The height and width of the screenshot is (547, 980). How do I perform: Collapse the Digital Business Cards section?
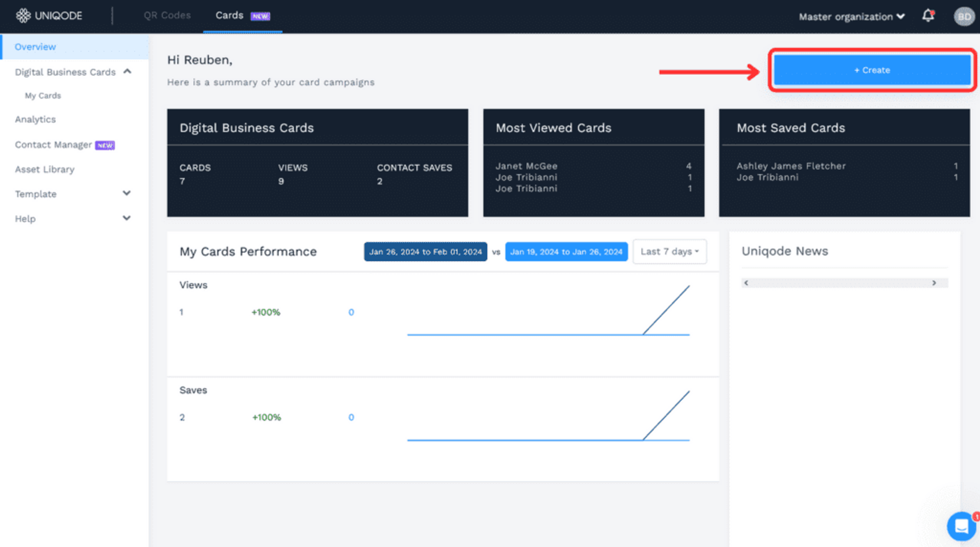pyautogui.click(x=127, y=71)
